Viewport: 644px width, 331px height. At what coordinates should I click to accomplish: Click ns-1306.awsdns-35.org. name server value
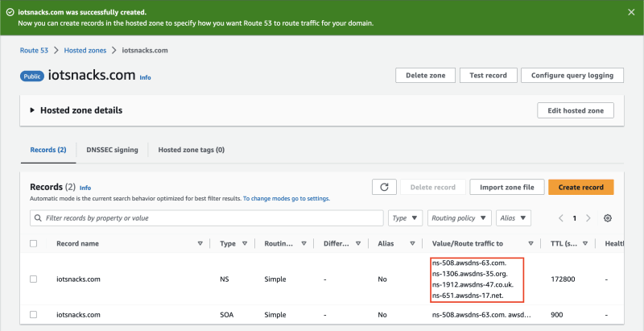point(470,274)
